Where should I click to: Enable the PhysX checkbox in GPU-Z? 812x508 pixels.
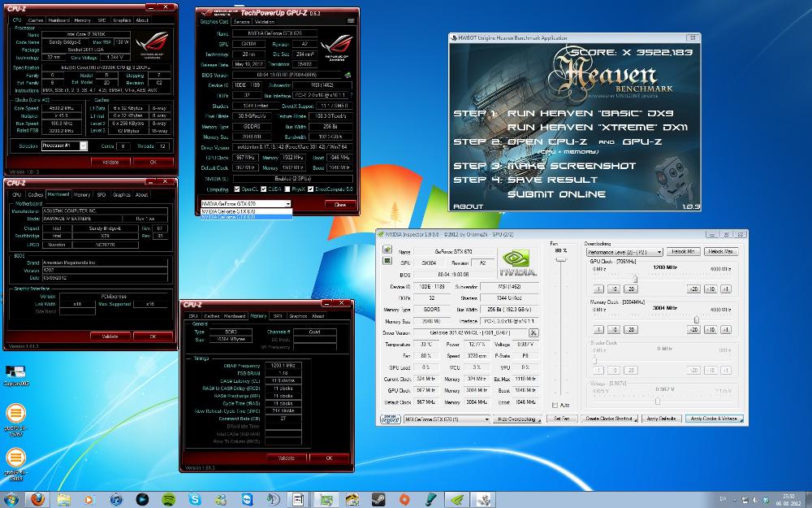click(287, 189)
